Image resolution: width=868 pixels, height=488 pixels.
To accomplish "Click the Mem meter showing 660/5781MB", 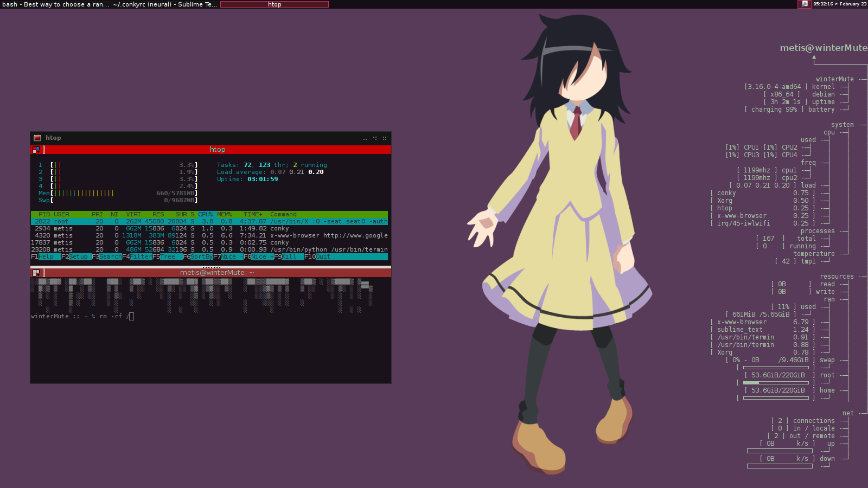I will (118, 193).
